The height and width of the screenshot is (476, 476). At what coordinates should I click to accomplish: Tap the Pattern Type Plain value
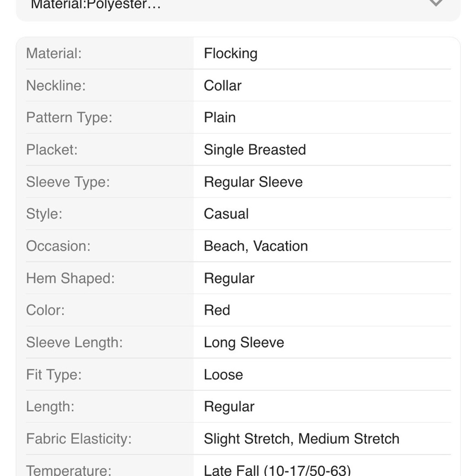point(219,118)
